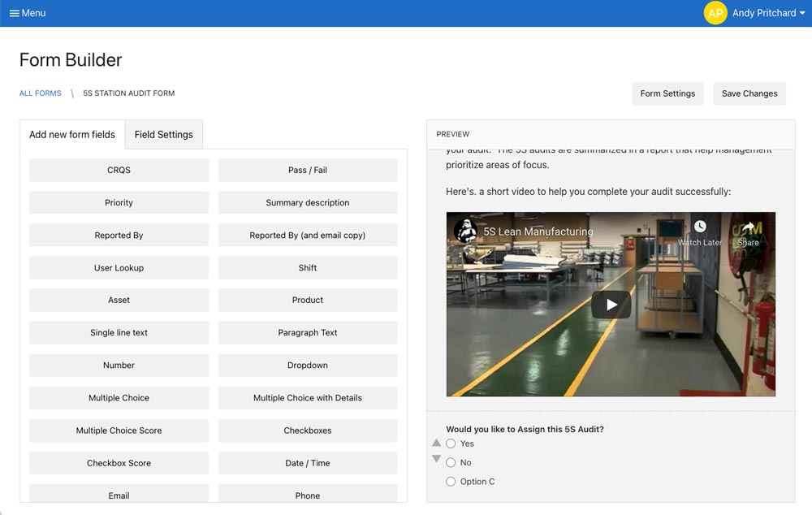Open the hamburger Menu icon
Image resolution: width=812 pixels, height=515 pixels.
[15, 13]
